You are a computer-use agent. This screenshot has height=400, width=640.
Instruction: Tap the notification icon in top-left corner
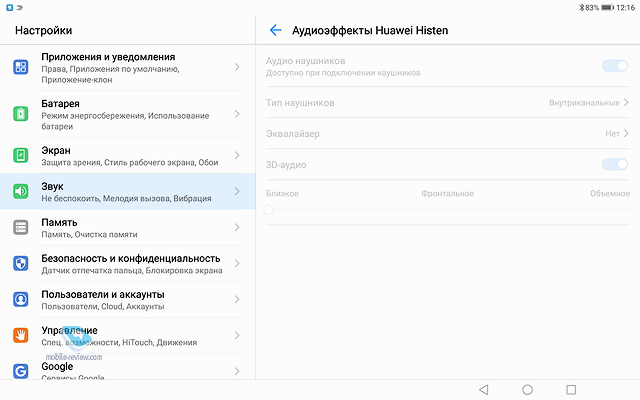click(10, 7)
